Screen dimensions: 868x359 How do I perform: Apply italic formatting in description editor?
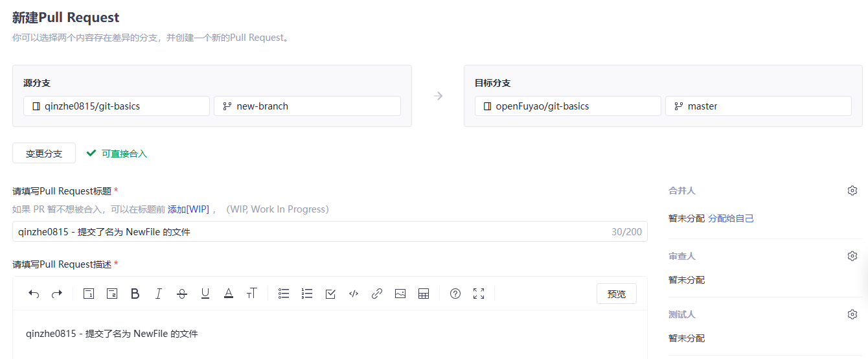[x=158, y=294]
